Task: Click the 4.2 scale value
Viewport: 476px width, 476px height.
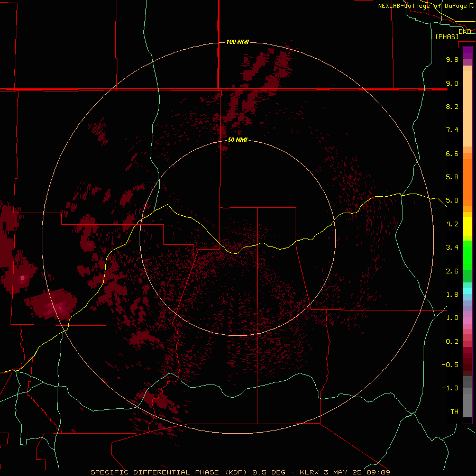Action: click(452, 224)
